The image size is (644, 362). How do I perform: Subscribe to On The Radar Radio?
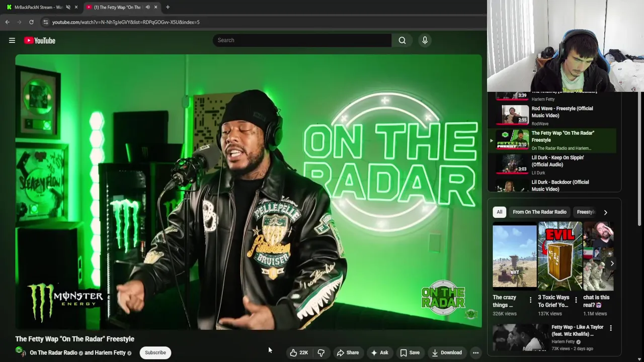click(x=155, y=353)
